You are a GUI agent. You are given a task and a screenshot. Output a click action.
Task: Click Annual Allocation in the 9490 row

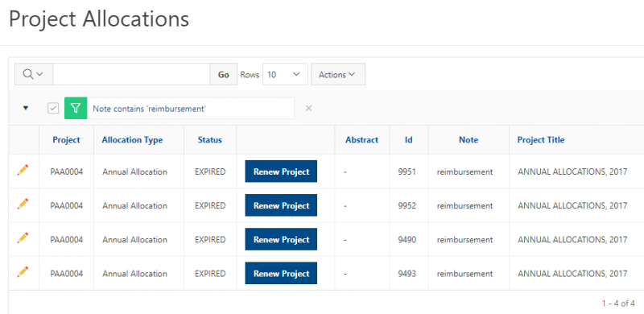pos(134,240)
